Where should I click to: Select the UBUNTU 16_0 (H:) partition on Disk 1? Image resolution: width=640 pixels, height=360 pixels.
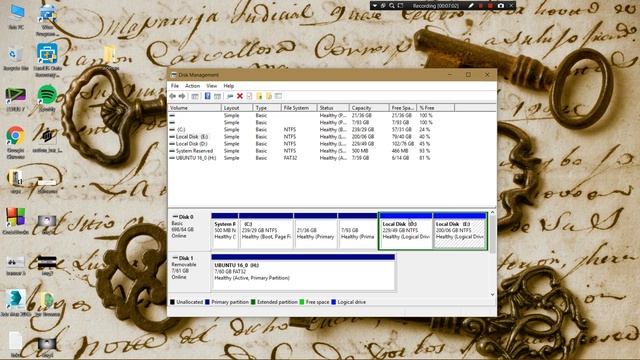click(x=303, y=272)
